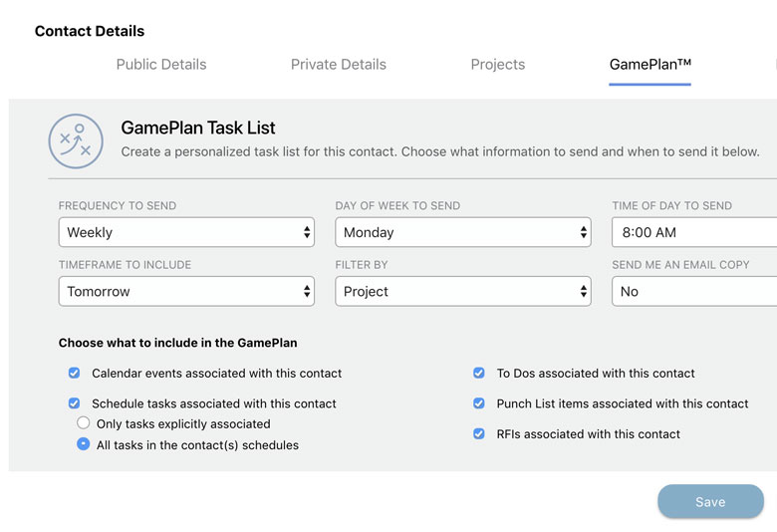Open the Time of Day 8:00 AM selector
This screenshot has width=777, height=532.
[694, 232]
